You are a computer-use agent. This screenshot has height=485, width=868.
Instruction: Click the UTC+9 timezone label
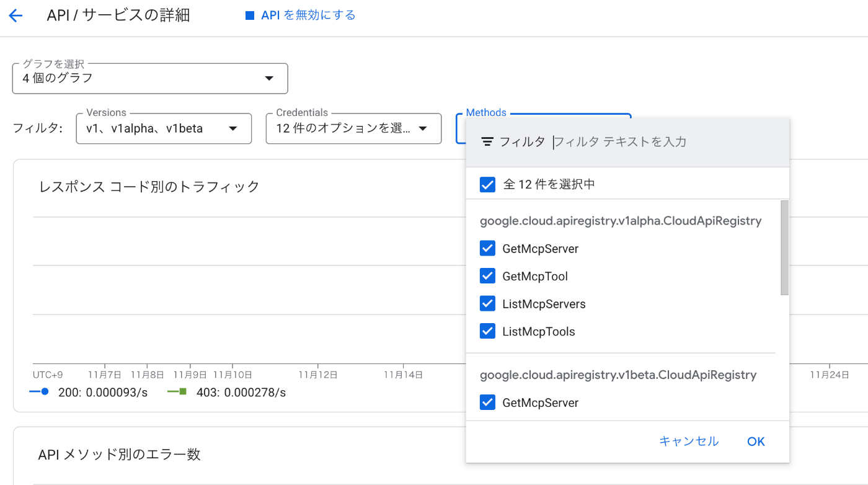(48, 375)
